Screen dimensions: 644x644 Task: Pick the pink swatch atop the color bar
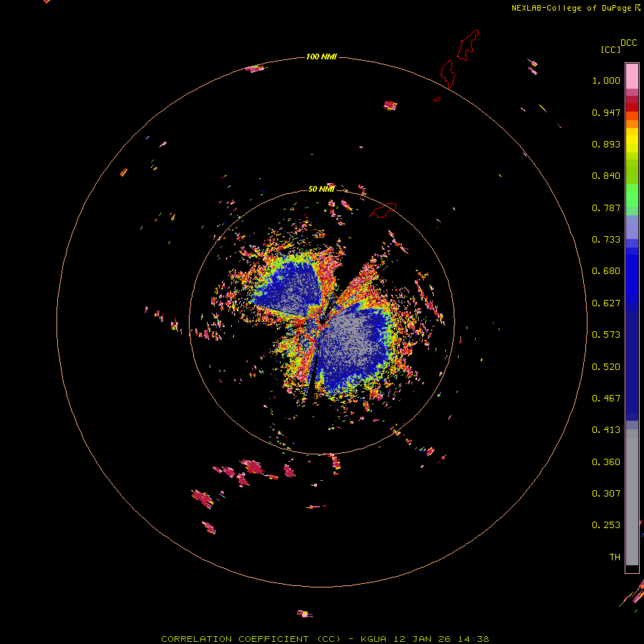coord(632,77)
